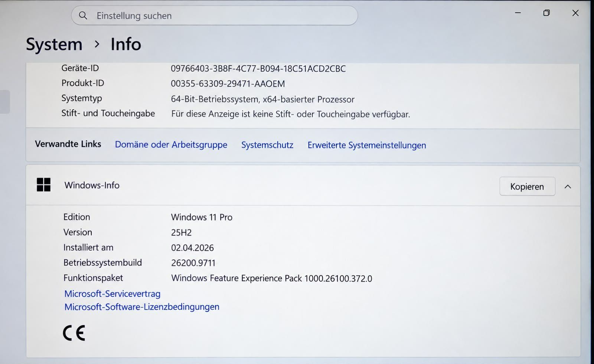Click the Windows 11 Pro edition value
This screenshot has width=594, height=364.
[x=202, y=217]
